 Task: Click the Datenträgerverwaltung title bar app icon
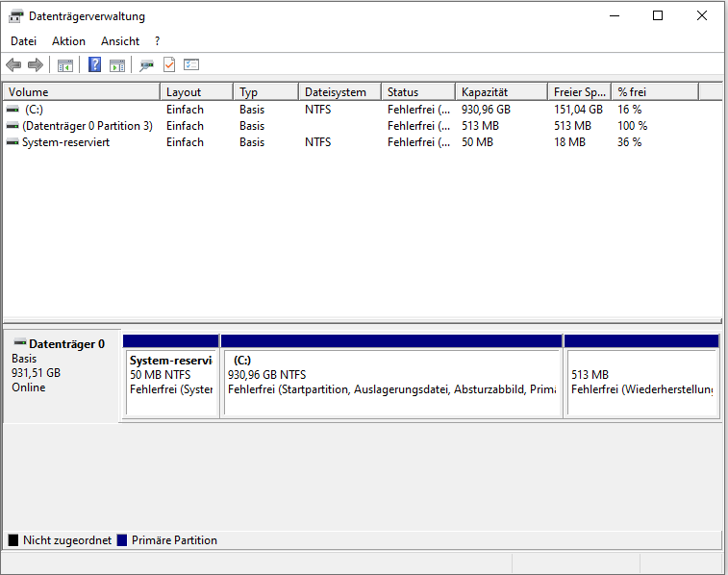(x=15, y=16)
